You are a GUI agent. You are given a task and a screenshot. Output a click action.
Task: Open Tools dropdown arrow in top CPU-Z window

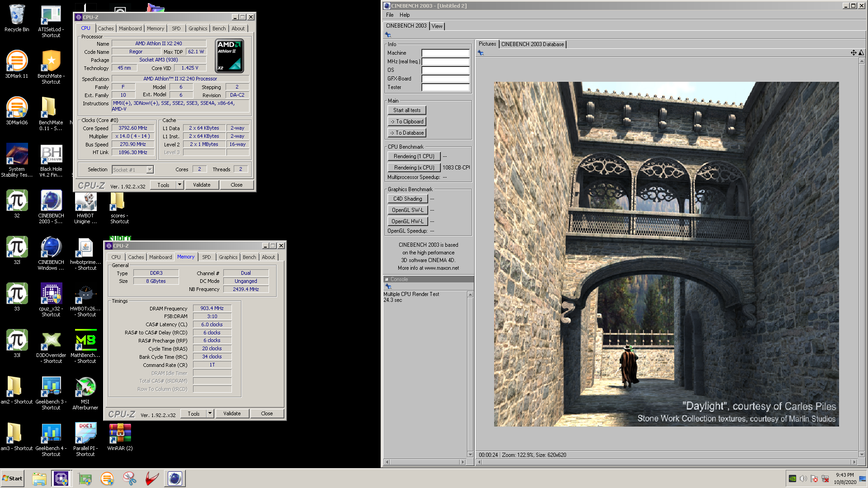coord(179,185)
